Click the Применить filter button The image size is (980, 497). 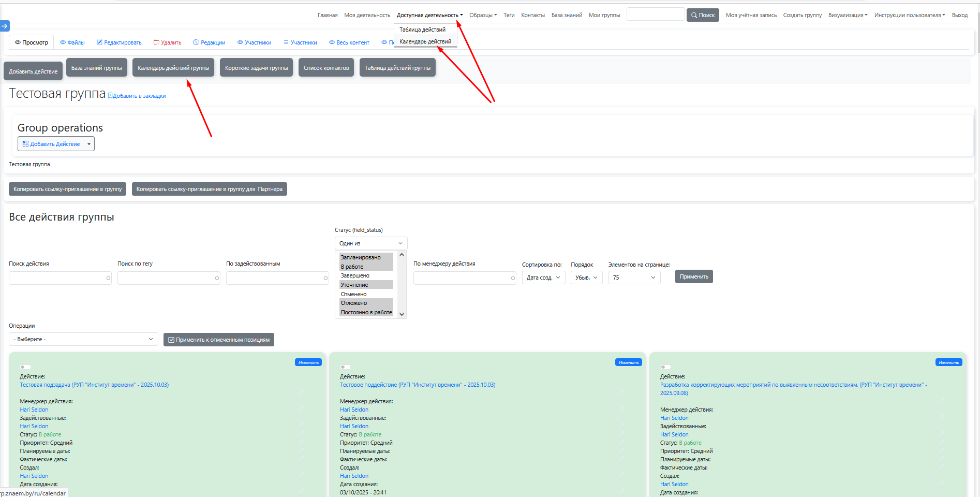(x=693, y=276)
